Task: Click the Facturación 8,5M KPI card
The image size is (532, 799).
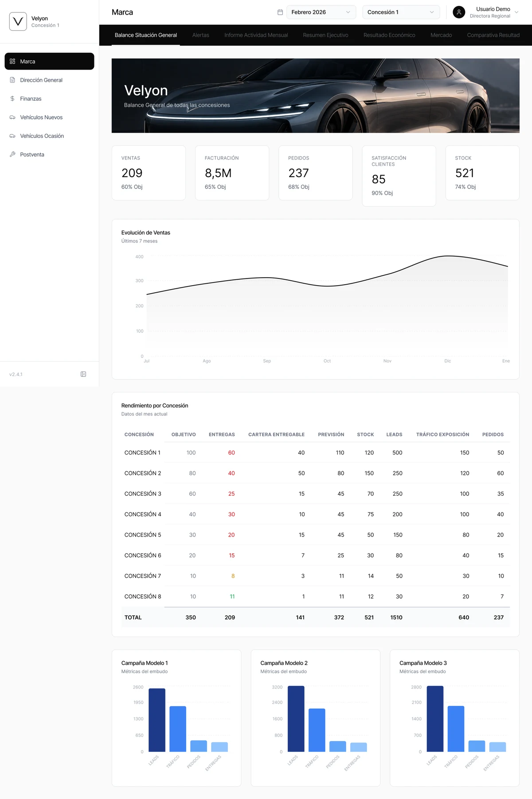Action: [232, 173]
